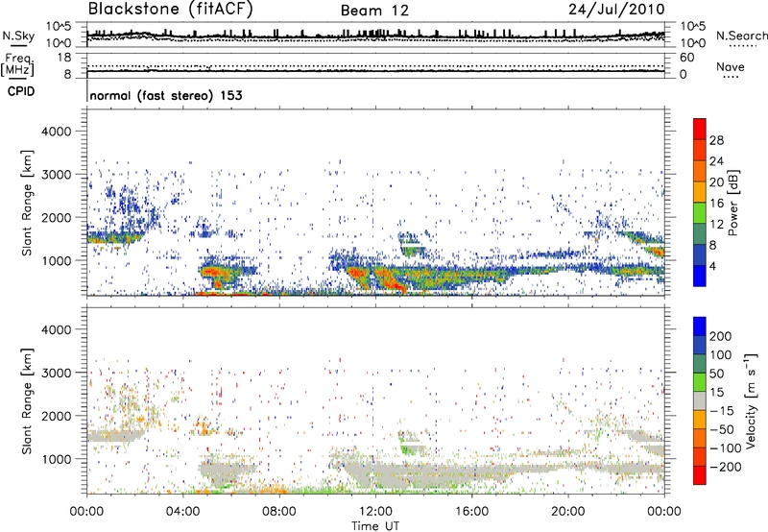Click the "50" label on the Velocity colorbar
Viewport: 768px width, 532px height.
(716, 374)
